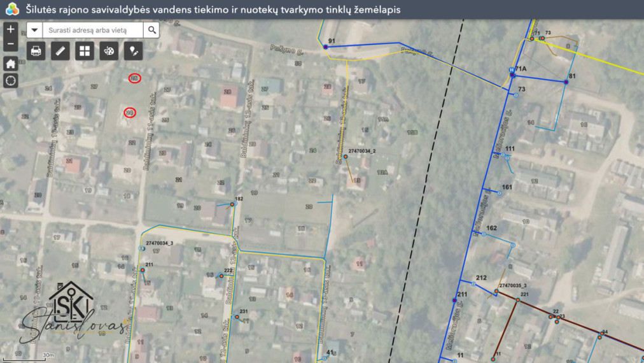Click the app logo in header

tap(12, 9)
